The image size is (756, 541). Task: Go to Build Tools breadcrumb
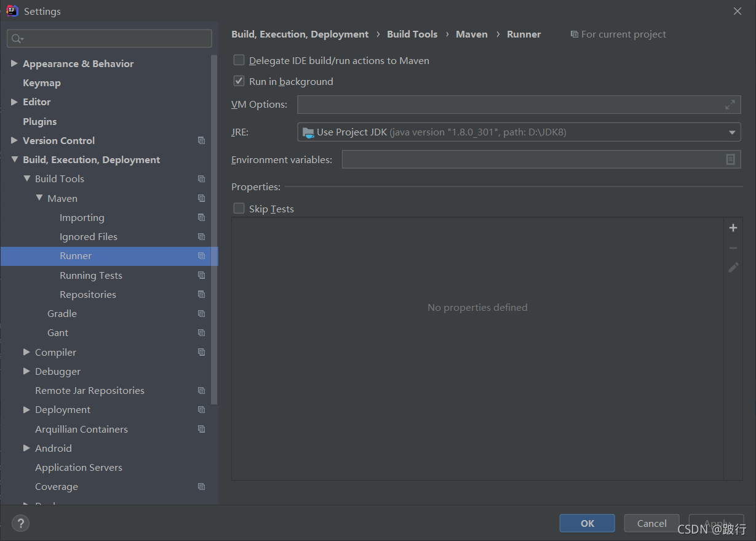(x=412, y=34)
